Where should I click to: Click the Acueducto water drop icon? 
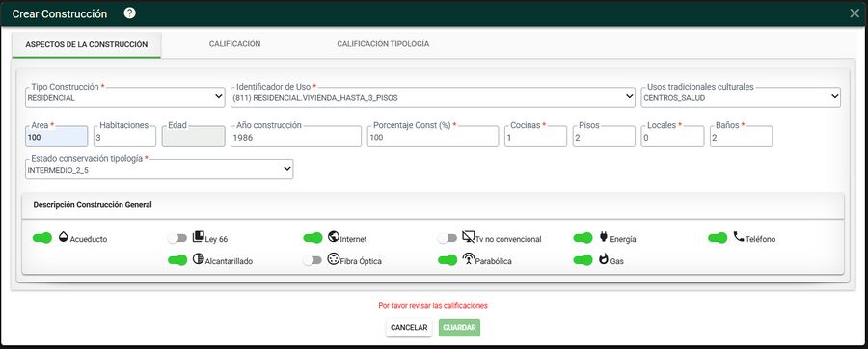pyautogui.click(x=64, y=237)
